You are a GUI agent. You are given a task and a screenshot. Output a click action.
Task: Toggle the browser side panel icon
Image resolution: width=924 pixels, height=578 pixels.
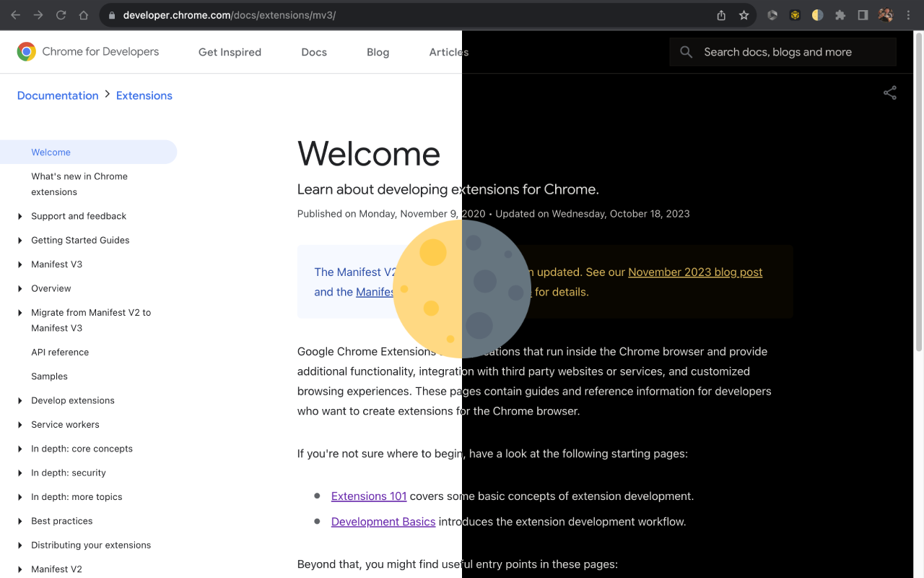pyautogui.click(x=862, y=14)
